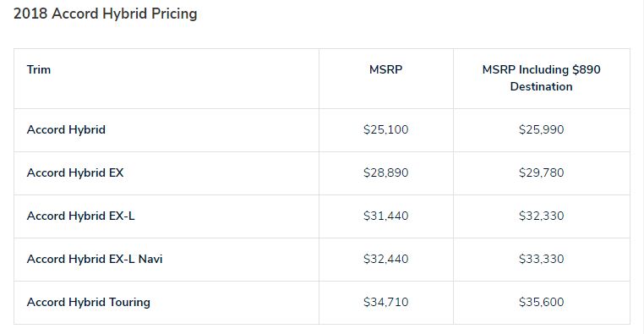
Task: Select the Accord Hybrid EX-L Navi label
Action: 95,260
